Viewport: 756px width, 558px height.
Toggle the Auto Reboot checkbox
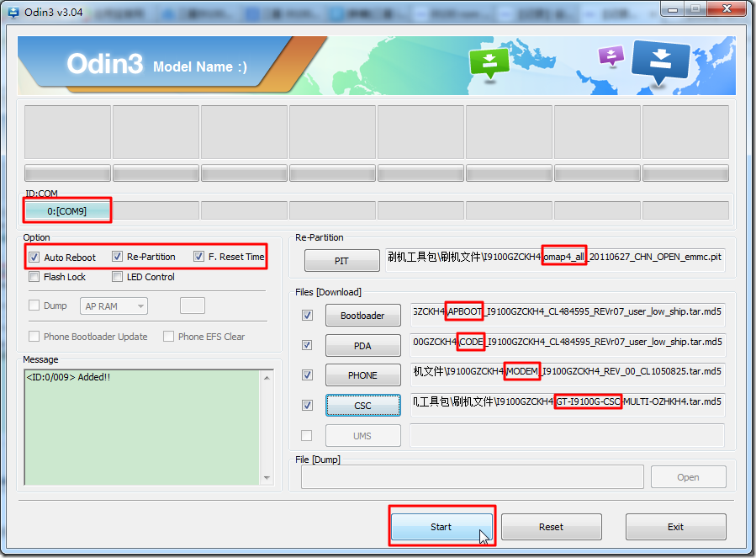(x=34, y=258)
